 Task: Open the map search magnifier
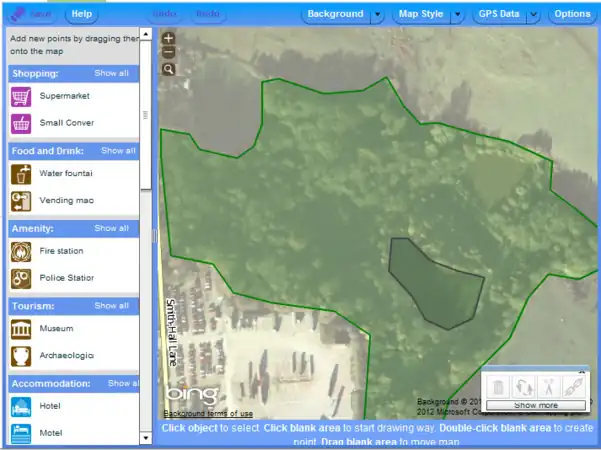point(168,69)
